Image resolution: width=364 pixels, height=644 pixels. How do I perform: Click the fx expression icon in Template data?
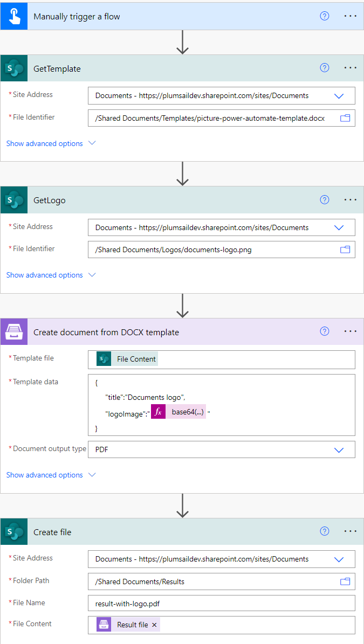point(158,412)
